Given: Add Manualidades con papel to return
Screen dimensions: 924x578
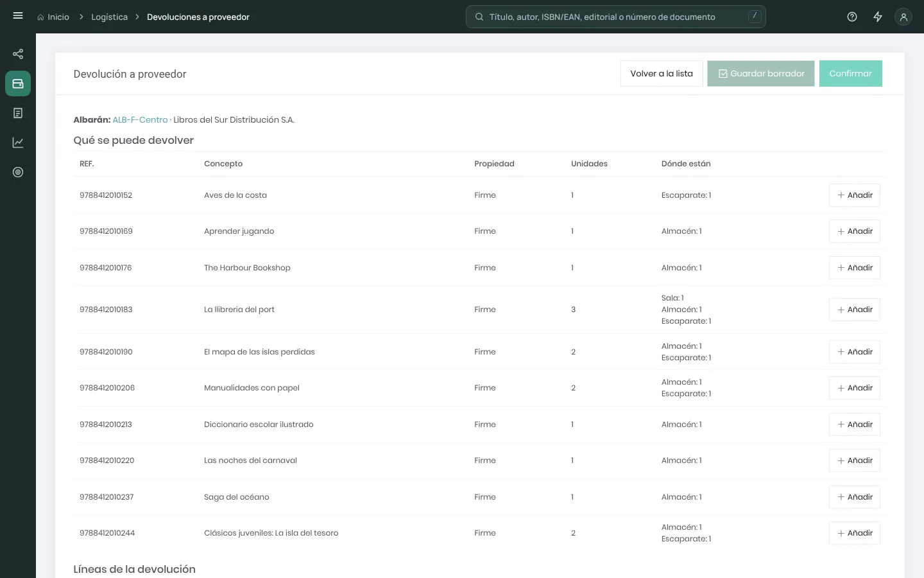Looking at the screenshot, I should click(x=855, y=388).
